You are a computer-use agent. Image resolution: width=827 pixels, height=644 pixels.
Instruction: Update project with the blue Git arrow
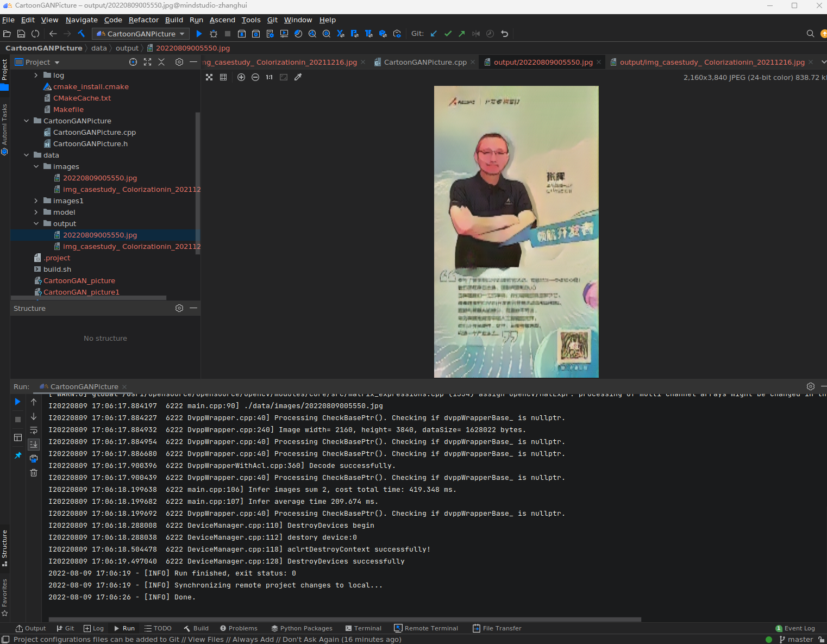[x=434, y=34]
